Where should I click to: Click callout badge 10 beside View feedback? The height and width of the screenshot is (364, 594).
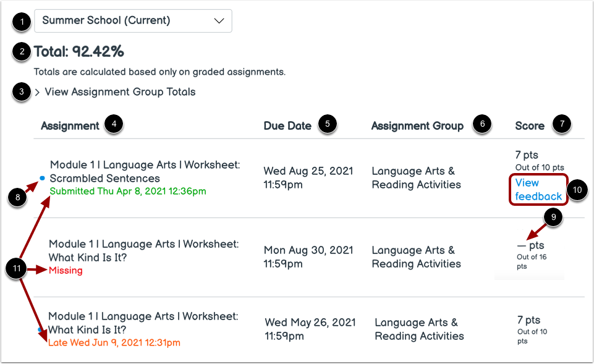577,190
